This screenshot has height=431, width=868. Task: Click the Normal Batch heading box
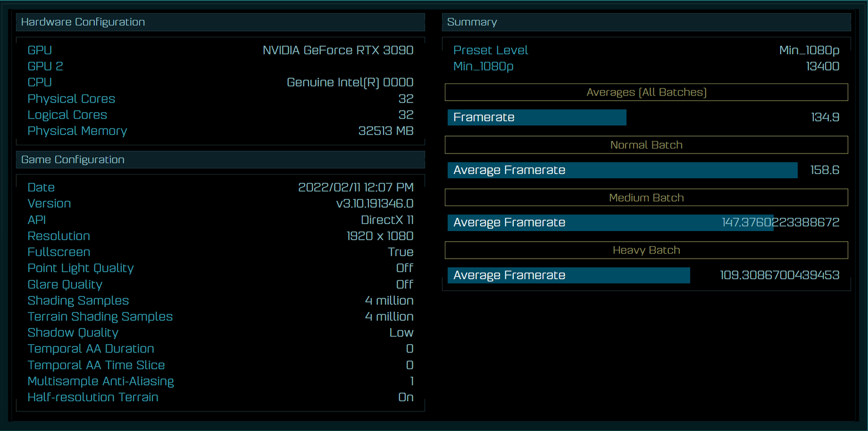(646, 145)
